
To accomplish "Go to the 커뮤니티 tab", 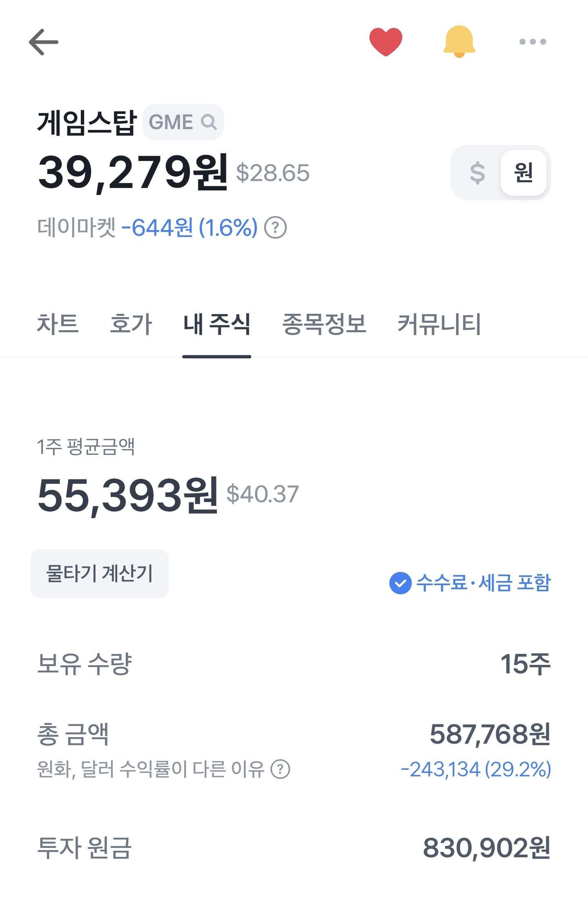I will [x=439, y=324].
